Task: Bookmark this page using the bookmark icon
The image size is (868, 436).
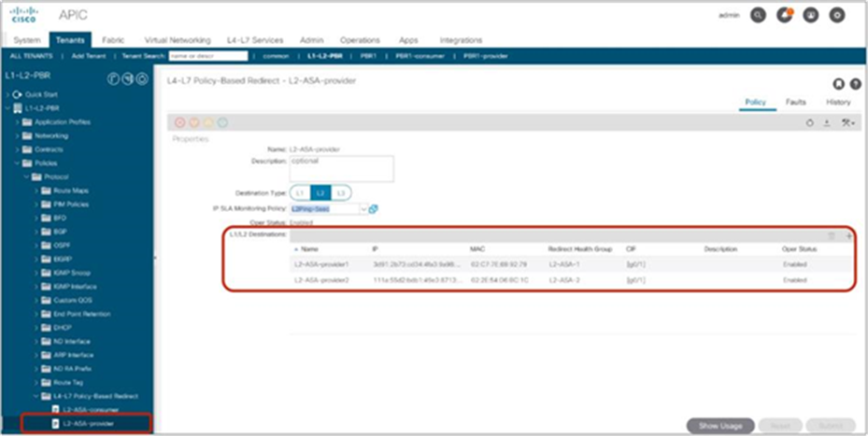Action: point(838,84)
